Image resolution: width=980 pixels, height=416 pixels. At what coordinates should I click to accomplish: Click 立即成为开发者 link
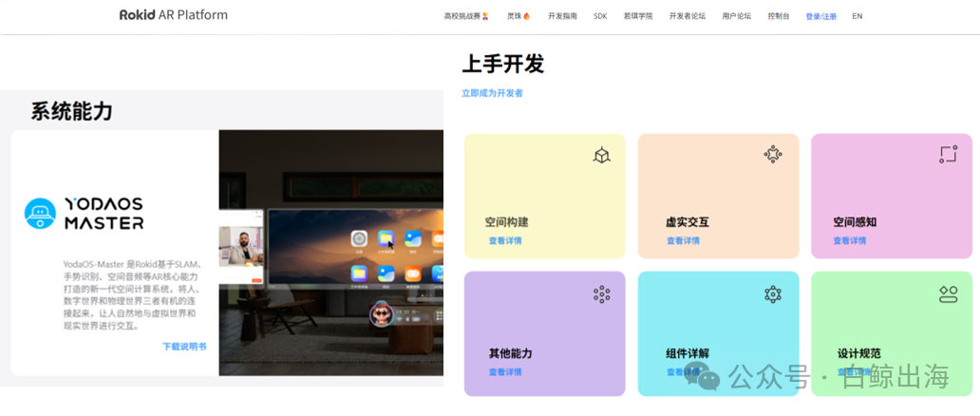492,93
